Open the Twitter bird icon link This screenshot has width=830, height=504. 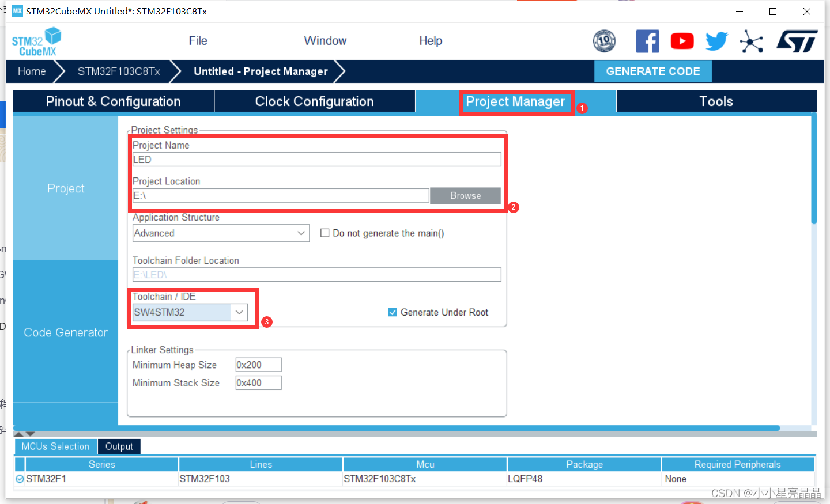tap(716, 41)
